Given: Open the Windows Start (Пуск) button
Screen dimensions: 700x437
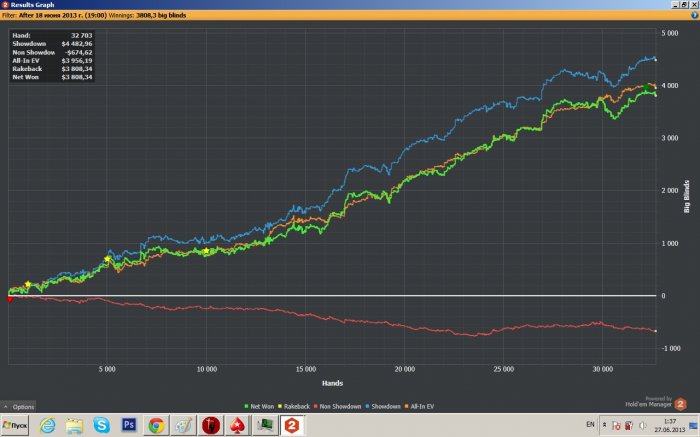Looking at the screenshot, I should (x=15, y=425).
